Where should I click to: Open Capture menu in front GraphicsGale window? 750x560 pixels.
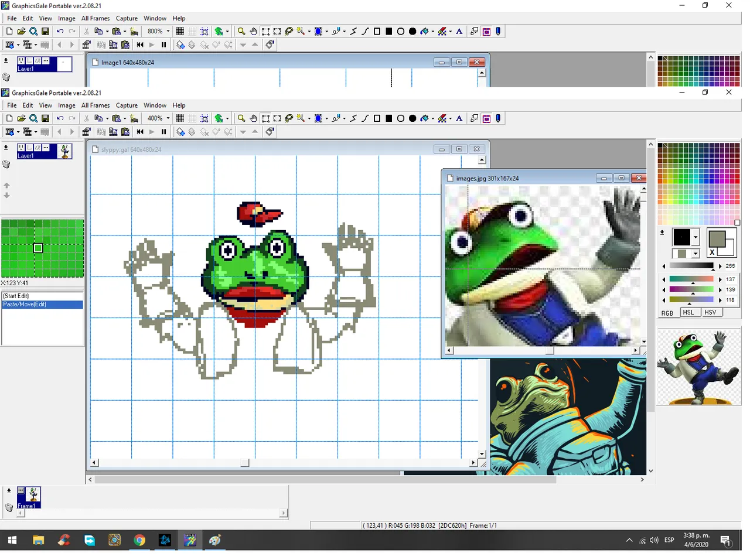click(127, 105)
